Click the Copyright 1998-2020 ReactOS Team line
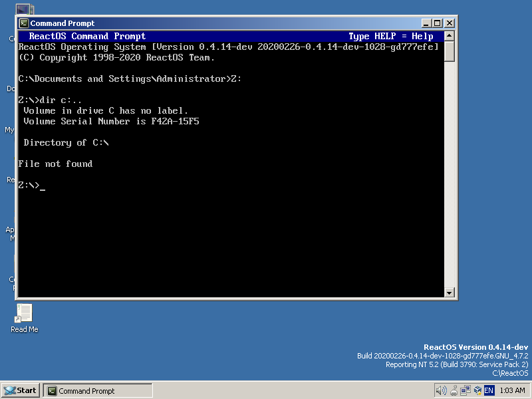 pyautogui.click(x=116, y=58)
